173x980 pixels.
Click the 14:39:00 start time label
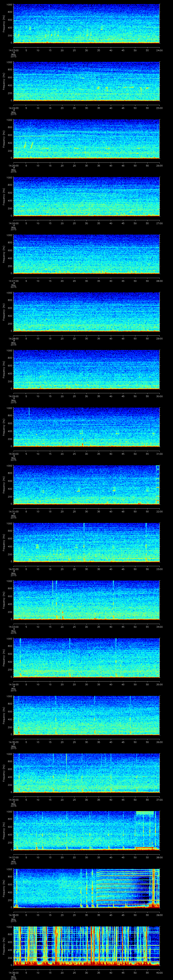(13, 972)
